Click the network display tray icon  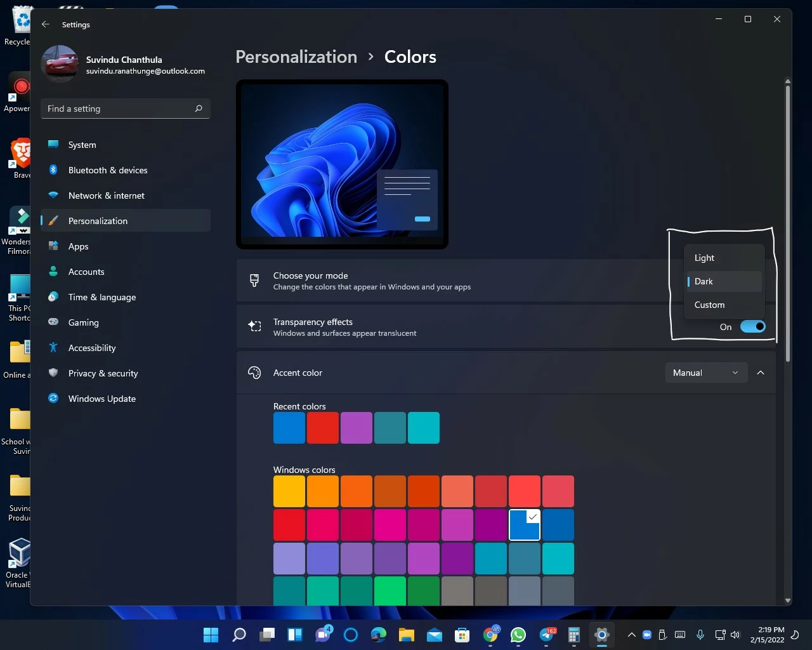[720, 635]
